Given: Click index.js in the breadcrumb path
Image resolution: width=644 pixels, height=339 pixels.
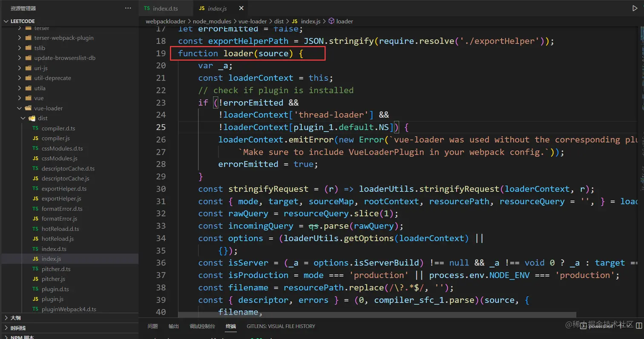Looking at the screenshot, I should (x=306, y=21).
